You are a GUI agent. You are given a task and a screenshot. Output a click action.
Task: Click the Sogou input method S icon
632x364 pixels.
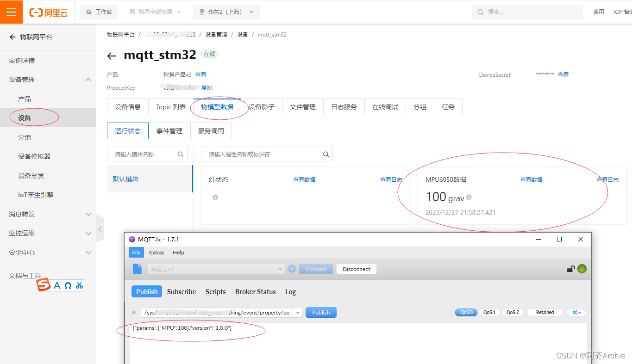44,285
